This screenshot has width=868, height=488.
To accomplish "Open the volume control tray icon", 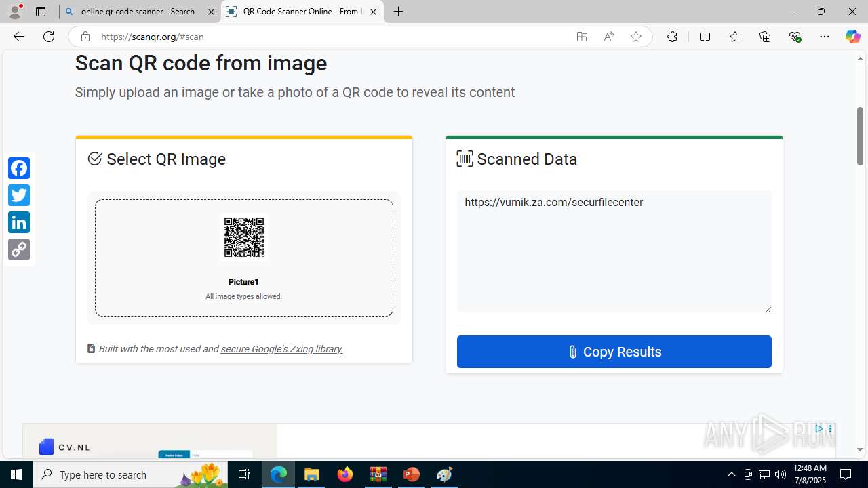I will 781,474.
